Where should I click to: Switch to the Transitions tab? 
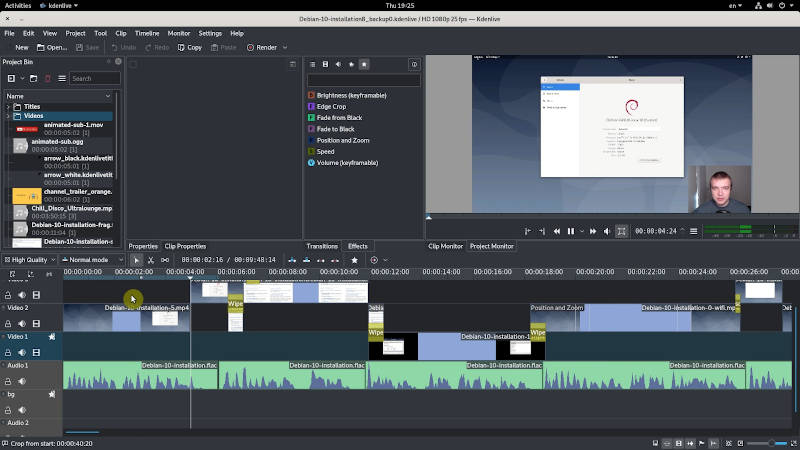coord(322,246)
